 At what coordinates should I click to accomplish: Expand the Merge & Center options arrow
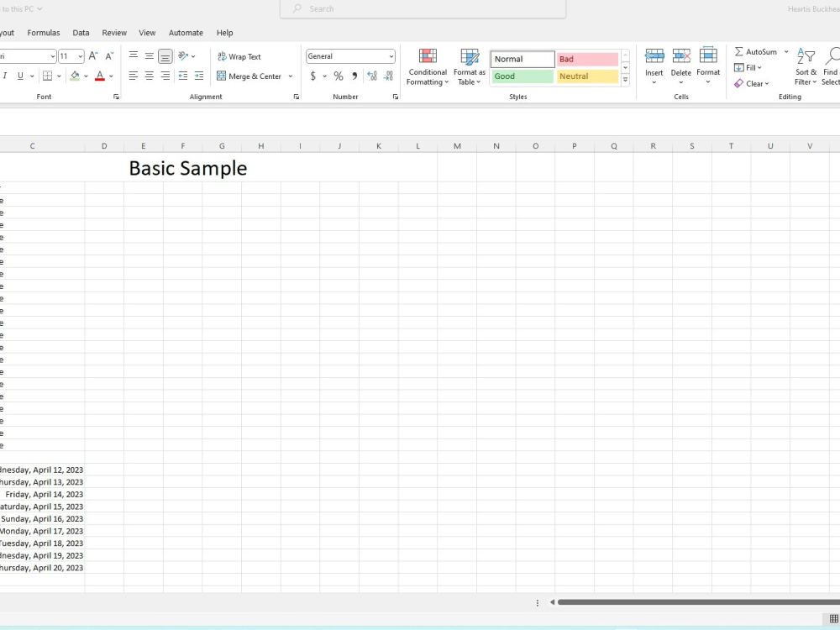click(291, 76)
